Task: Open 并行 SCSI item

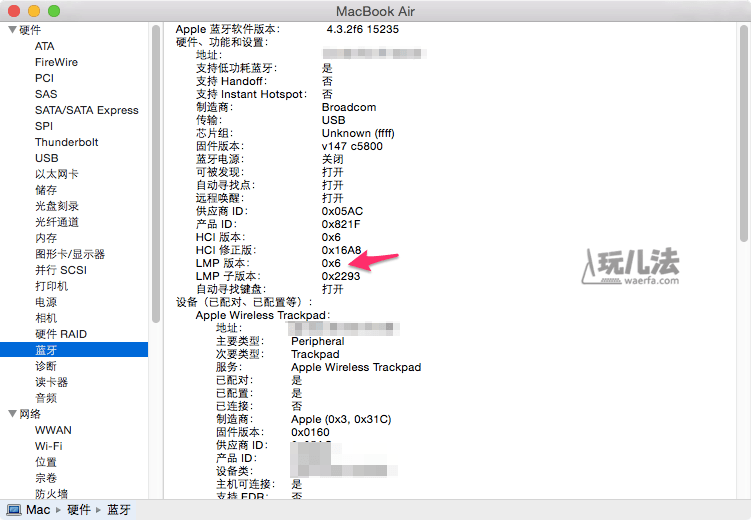Action: [x=61, y=270]
